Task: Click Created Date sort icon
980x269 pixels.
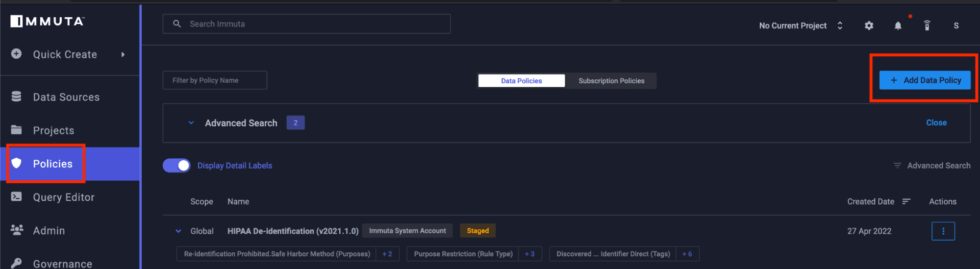Action: [906, 201]
